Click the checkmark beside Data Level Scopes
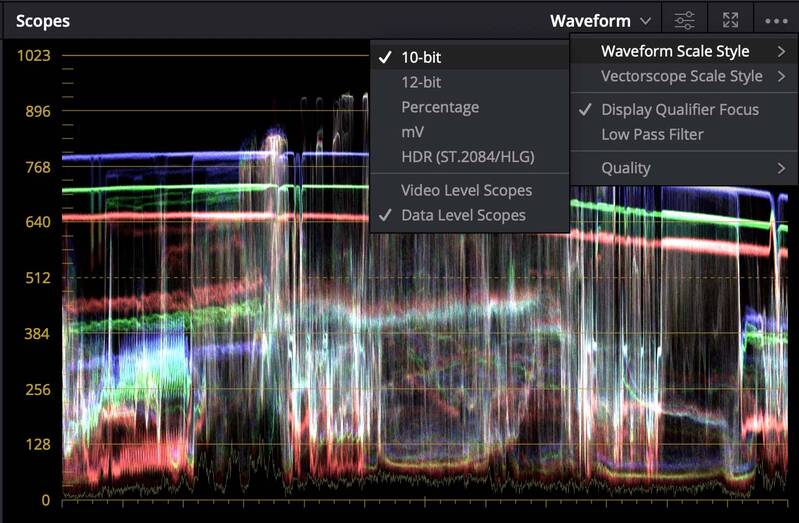The width and height of the screenshot is (799, 523). click(x=385, y=215)
